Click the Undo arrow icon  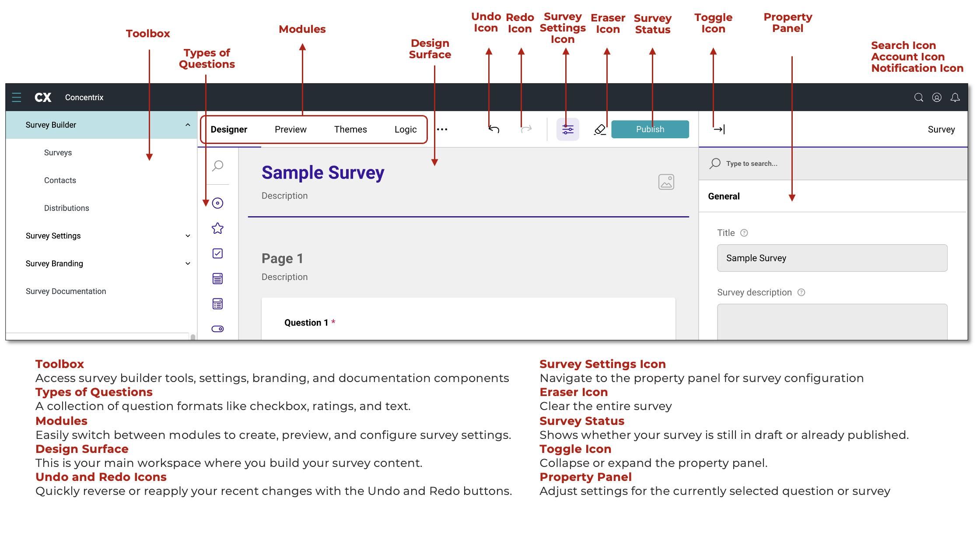[x=494, y=129]
